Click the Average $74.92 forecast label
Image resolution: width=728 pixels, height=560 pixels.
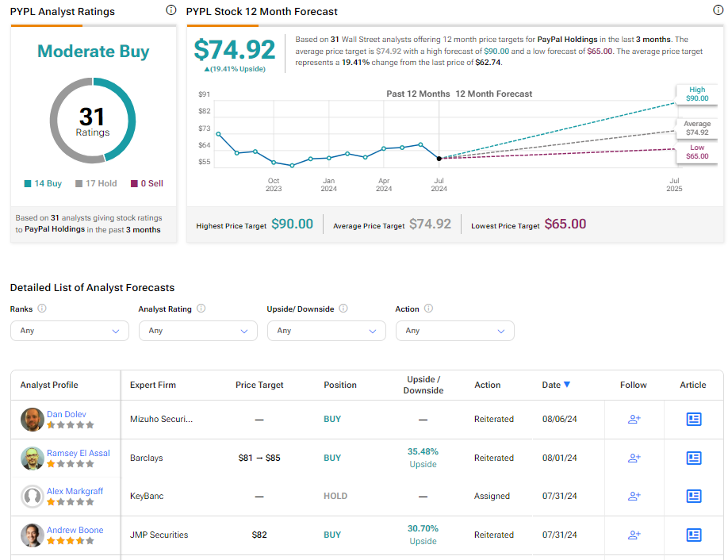[x=697, y=128]
